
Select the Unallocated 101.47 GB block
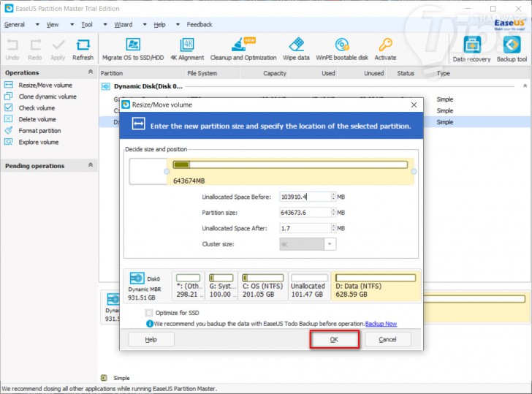tap(309, 286)
